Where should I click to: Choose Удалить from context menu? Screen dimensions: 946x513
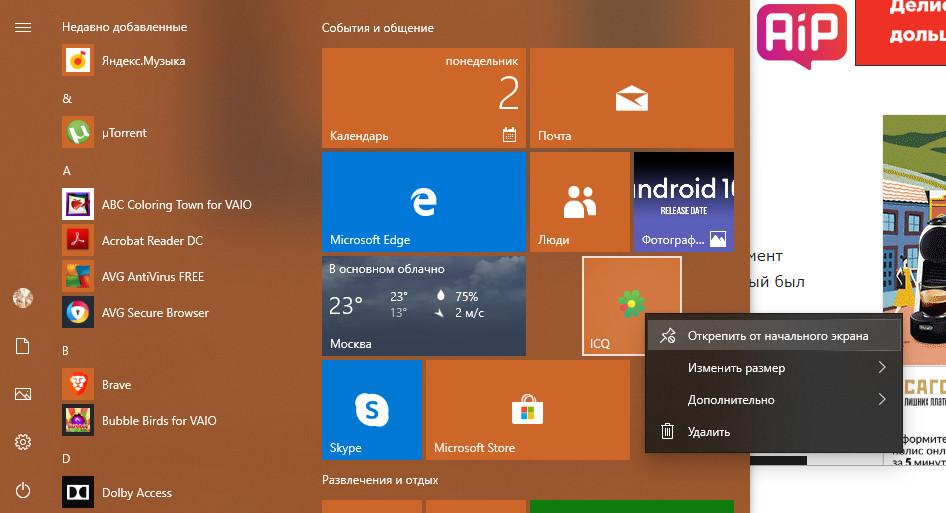(773, 432)
